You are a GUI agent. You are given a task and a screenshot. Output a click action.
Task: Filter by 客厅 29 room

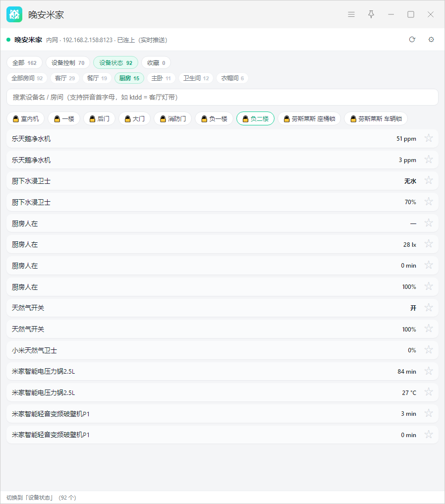(65, 78)
